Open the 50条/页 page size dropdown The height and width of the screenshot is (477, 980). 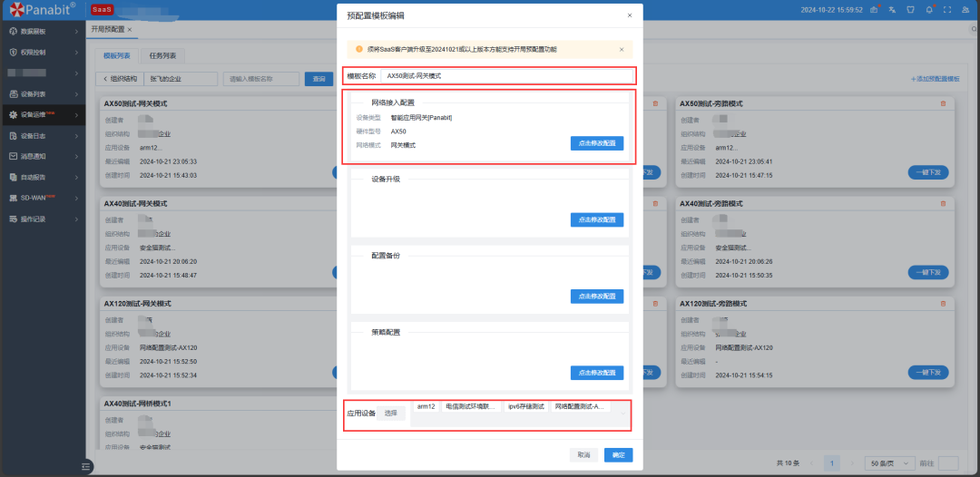tap(888, 463)
